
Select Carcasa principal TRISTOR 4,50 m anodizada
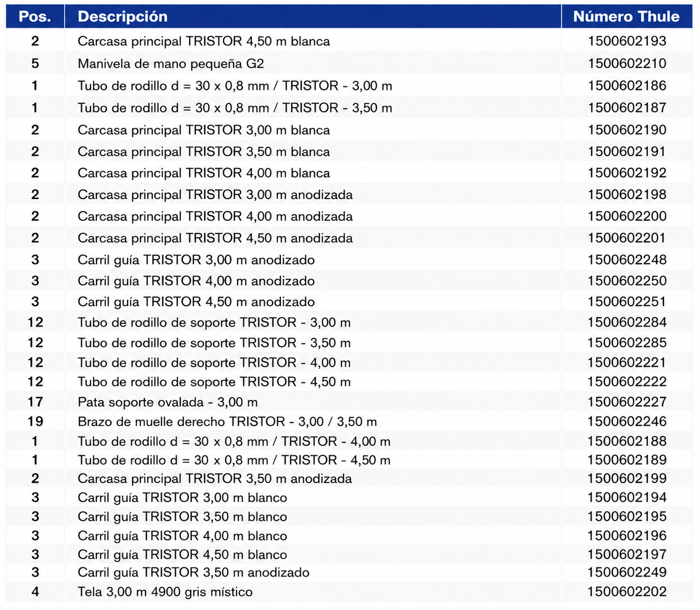point(215,238)
